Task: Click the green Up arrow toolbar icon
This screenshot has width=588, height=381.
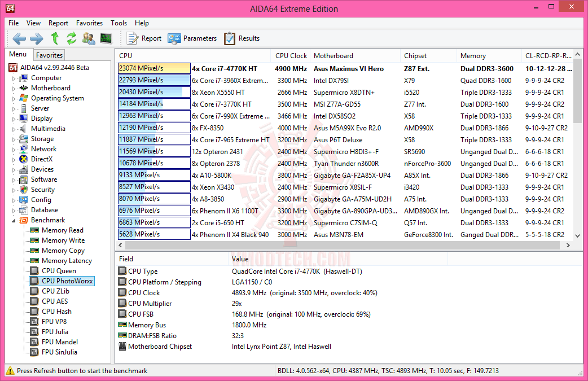Action: (x=55, y=38)
